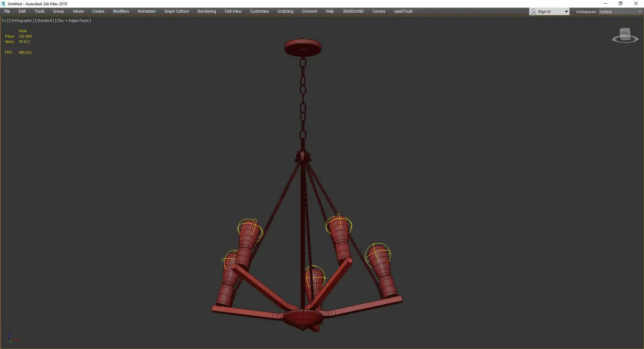Open the Customize menu

259,11
